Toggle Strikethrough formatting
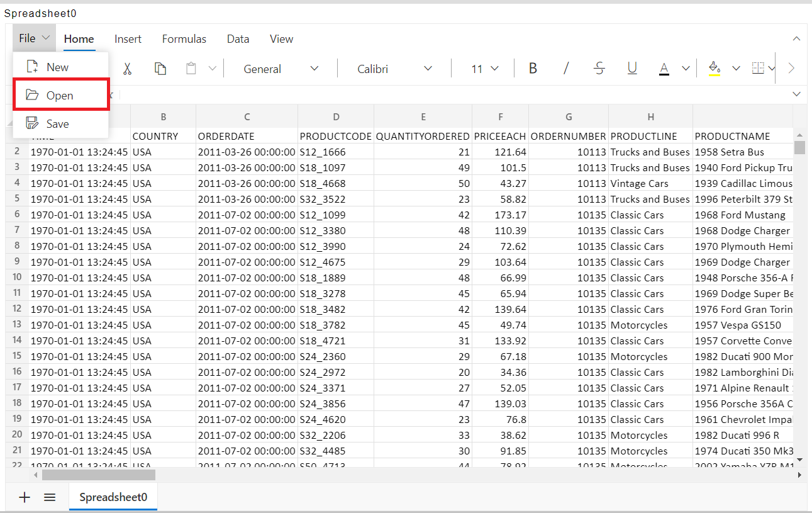 599,69
